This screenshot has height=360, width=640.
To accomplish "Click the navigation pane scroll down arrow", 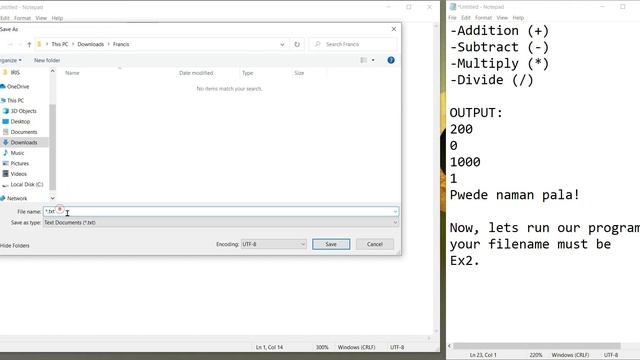I will point(52,198).
